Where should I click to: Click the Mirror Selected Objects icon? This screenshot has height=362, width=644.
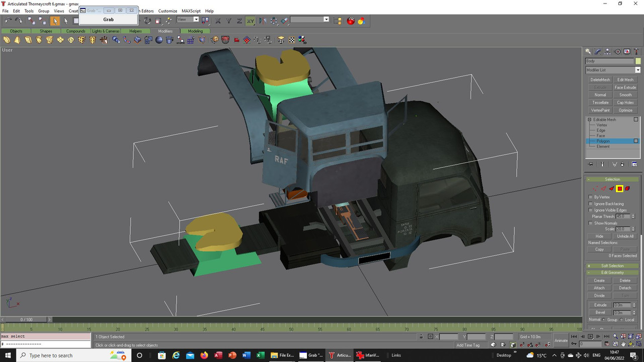coord(263,21)
